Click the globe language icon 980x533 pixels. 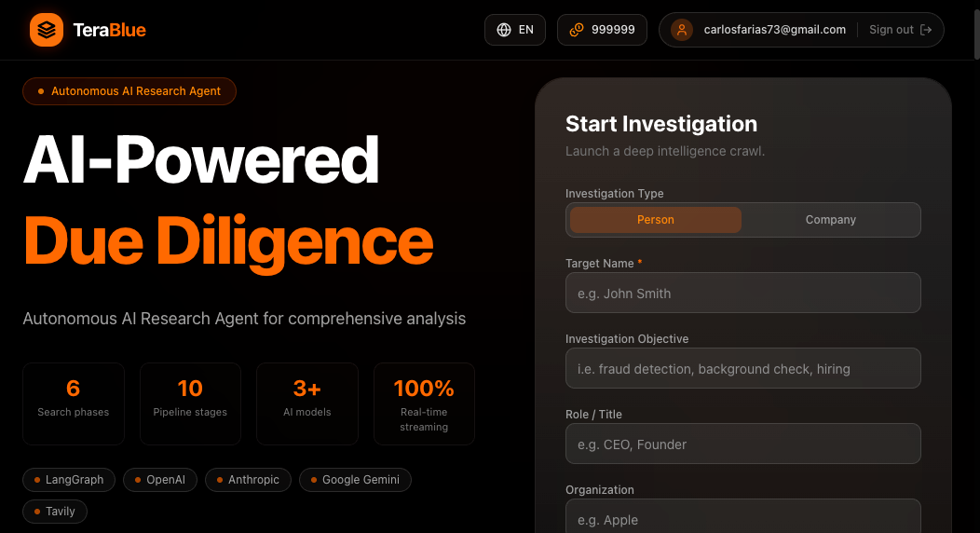(x=504, y=30)
